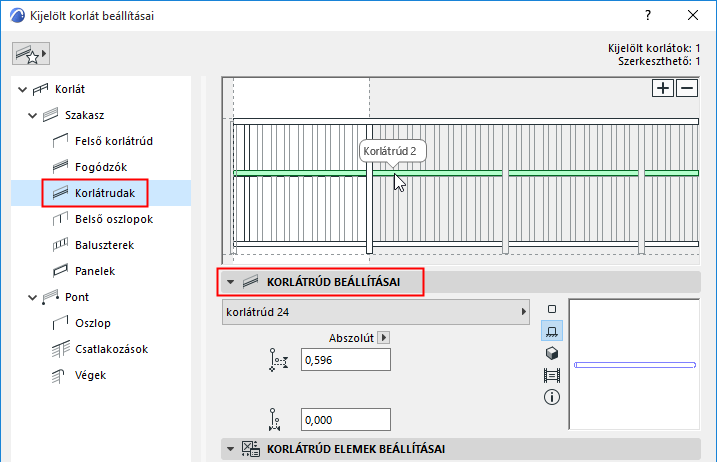Collapse the Pont tree node
Screen dimensions: 717x462
click(x=32, y=297)
